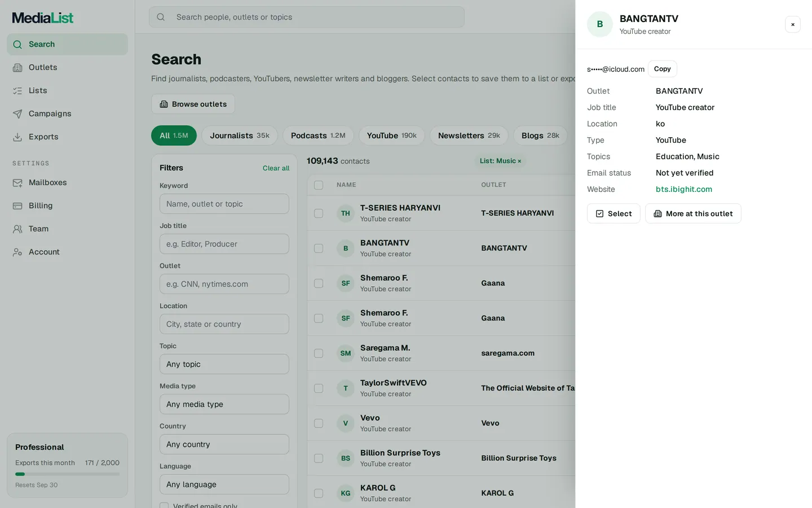This screenshot has width=812, height=508.
Task: Go to Lists in the sidebar
Action: pyautogui.click(x=67, y=90)
